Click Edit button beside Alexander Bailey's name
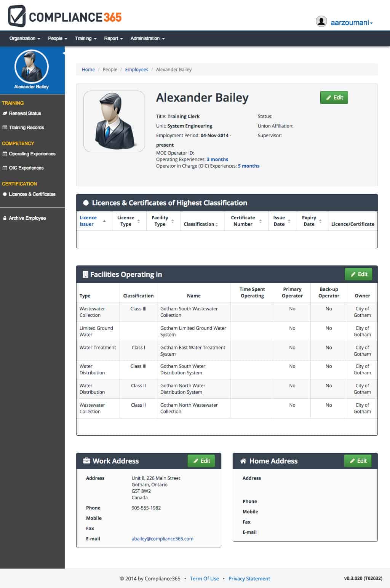Viewport: 390px width, 588px height. tap(334, 97)
